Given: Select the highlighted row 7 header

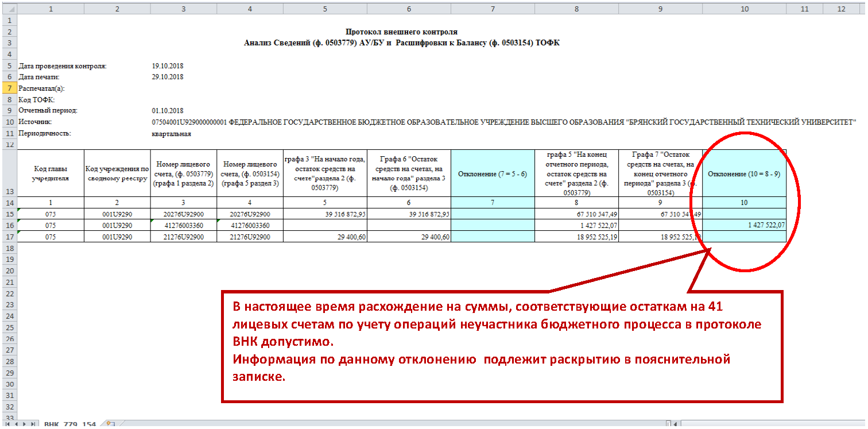Looking at the screenshot, I should click(x=9, y=88).
